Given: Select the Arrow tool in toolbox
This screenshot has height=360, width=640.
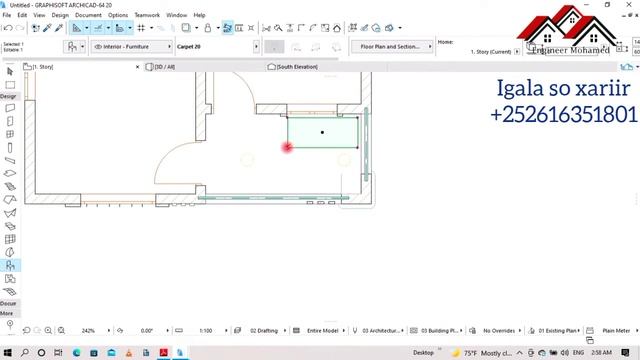Looking at the screenshot, I should pos(10,71).
